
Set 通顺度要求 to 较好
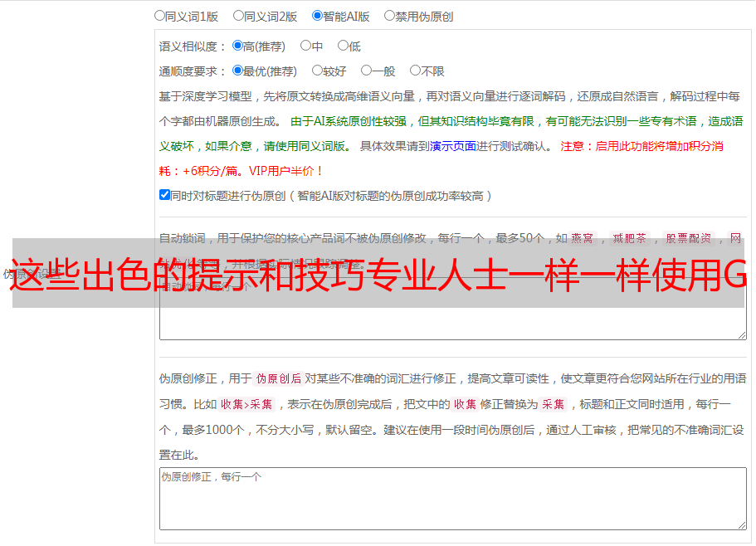(x=317, y=71)
